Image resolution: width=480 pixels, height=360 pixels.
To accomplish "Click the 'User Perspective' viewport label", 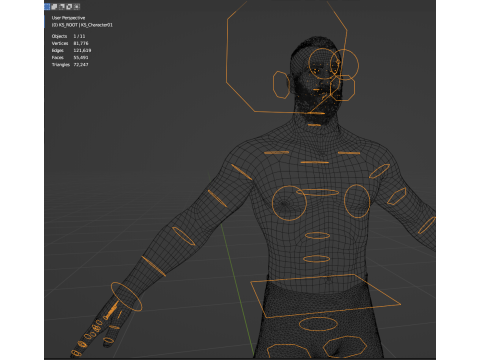I will pyautogui.click(x=68, y=18).
